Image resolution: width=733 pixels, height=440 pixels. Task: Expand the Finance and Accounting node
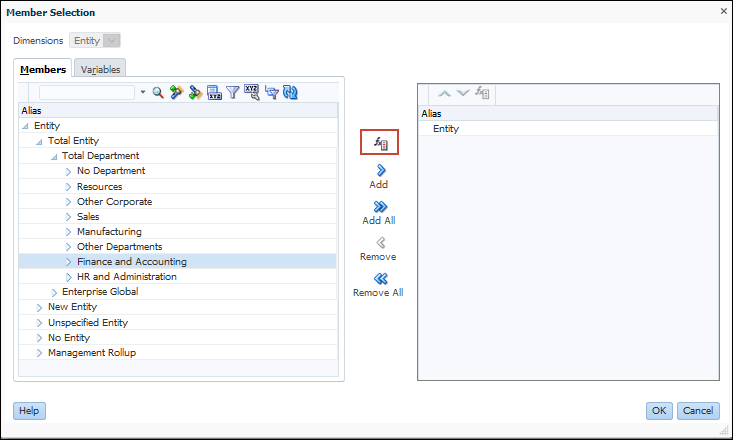[68, 262]
